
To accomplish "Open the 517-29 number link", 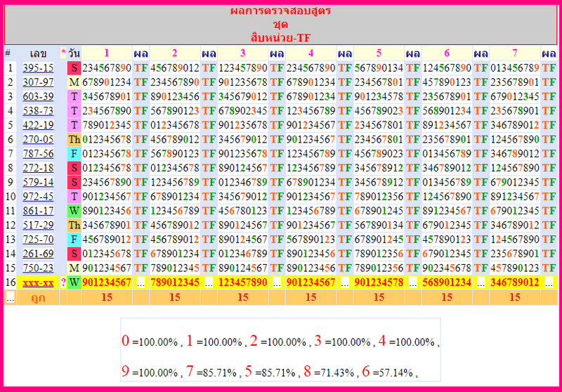I will (x=38, y=225).
